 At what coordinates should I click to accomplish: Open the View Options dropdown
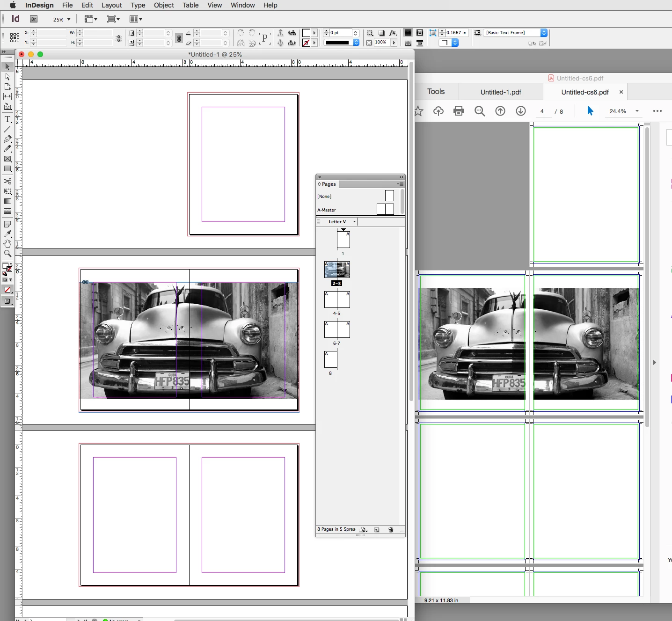point(91,19)
